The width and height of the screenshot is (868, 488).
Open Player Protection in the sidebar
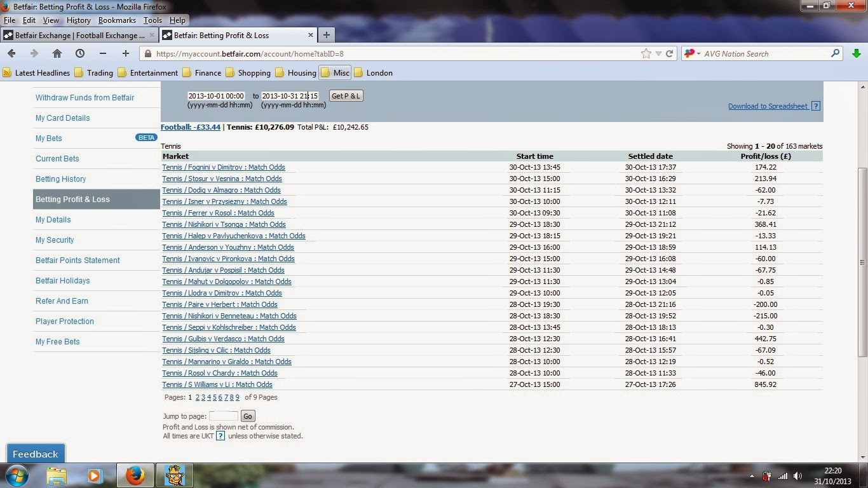[65, 322]
